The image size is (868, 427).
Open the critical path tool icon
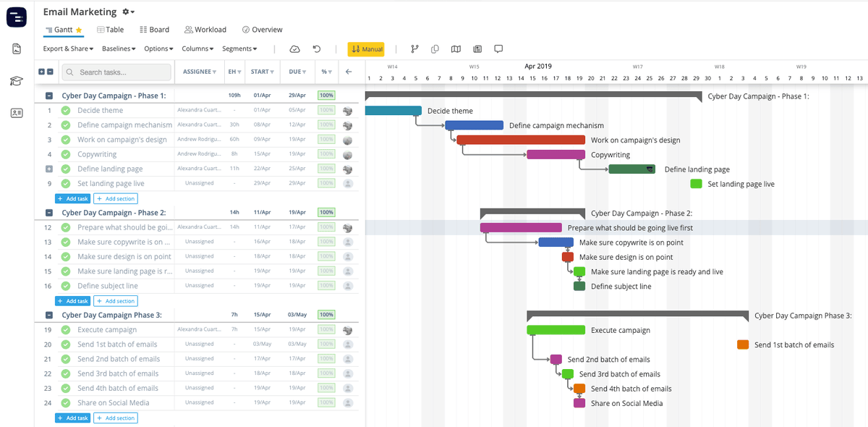coord(414,48)
